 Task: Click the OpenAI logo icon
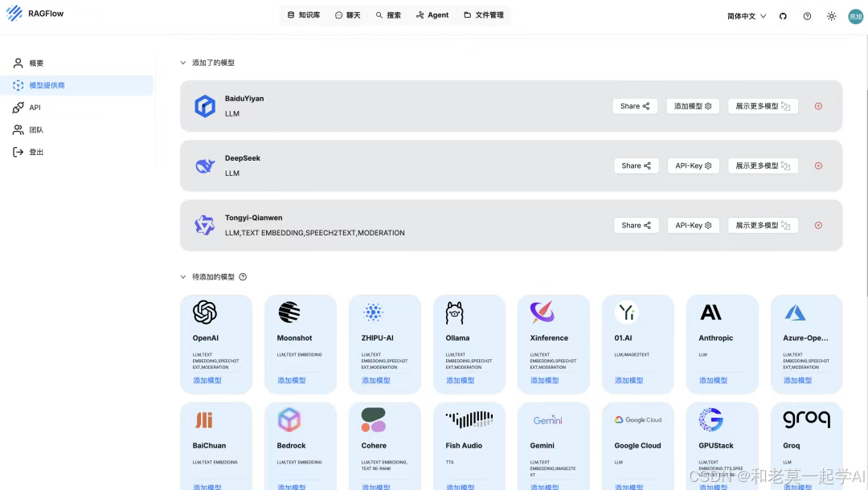coord(205,312)
